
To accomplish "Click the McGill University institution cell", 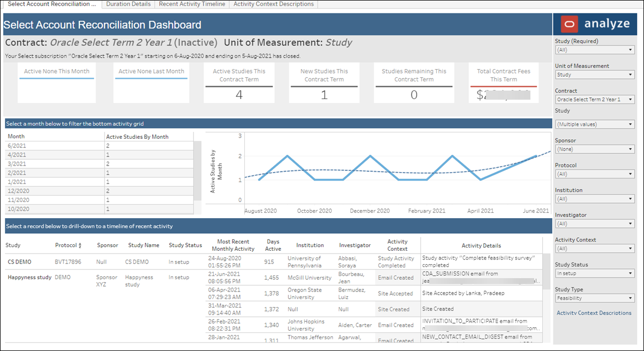I will (311, 278).
